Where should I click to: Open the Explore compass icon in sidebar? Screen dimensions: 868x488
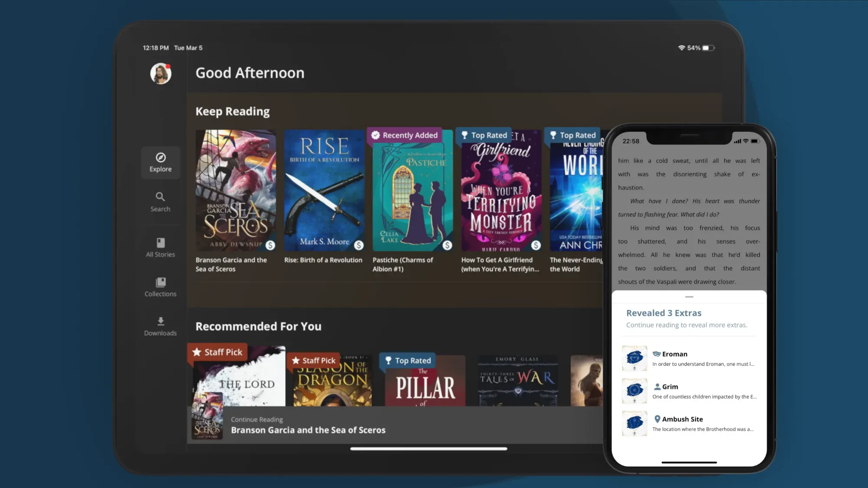pyautogui.click(x=161, y=157)
